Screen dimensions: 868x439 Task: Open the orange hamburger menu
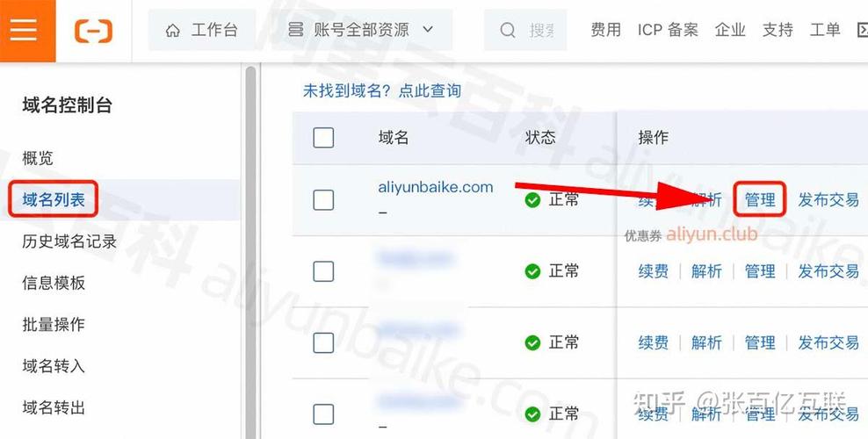pyautogui.click(x=24, y=29)
